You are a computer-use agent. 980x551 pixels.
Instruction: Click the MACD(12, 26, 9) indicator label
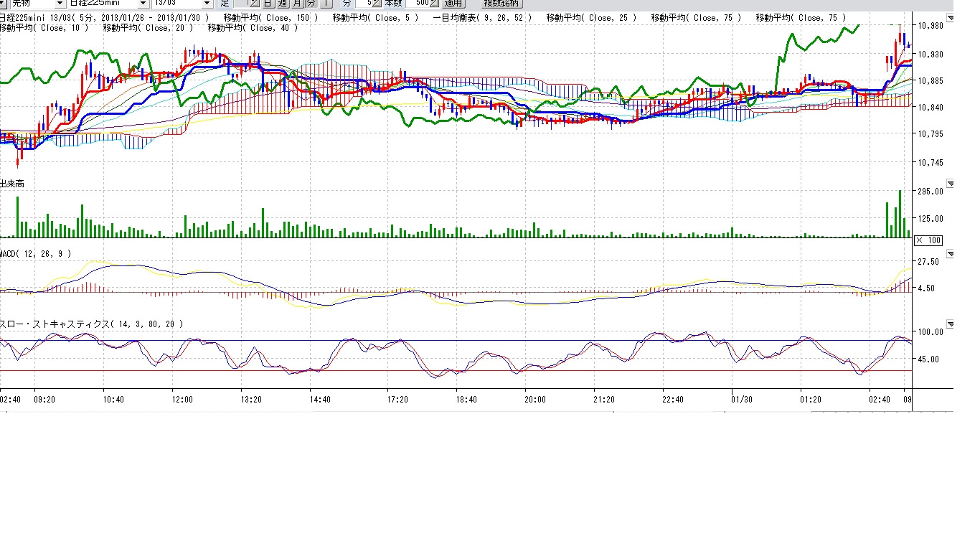(x=36, y=254)
